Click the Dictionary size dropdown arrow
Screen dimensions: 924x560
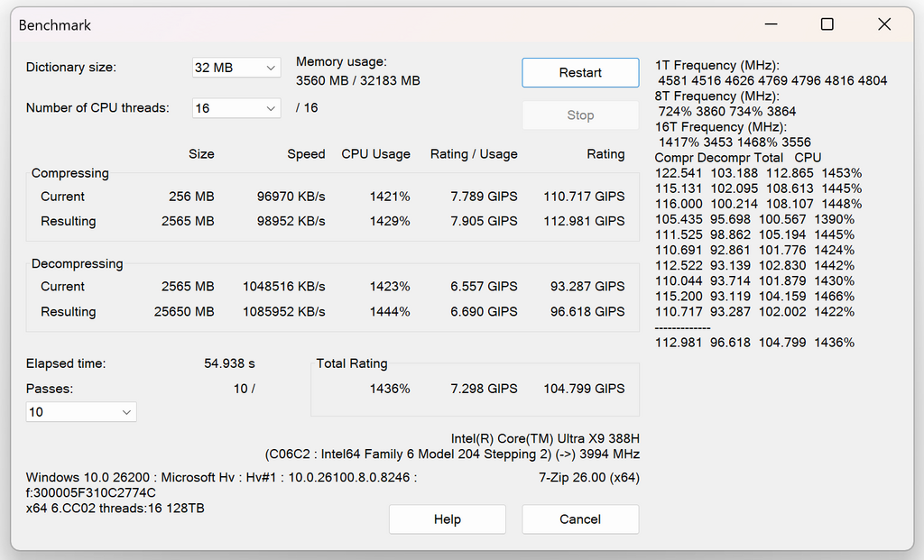[x=271, y=67]
